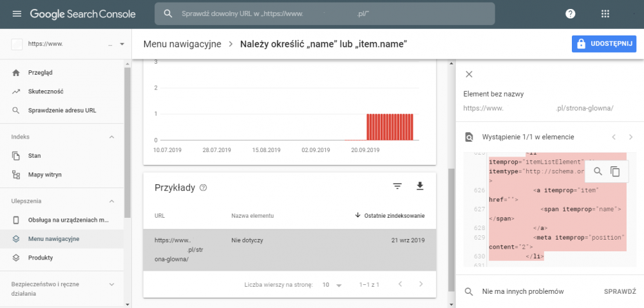The width and height of the screenshot is (644, 308).
Task: Click the SPRAWDŹ button
Action: (x=620, y=291)
